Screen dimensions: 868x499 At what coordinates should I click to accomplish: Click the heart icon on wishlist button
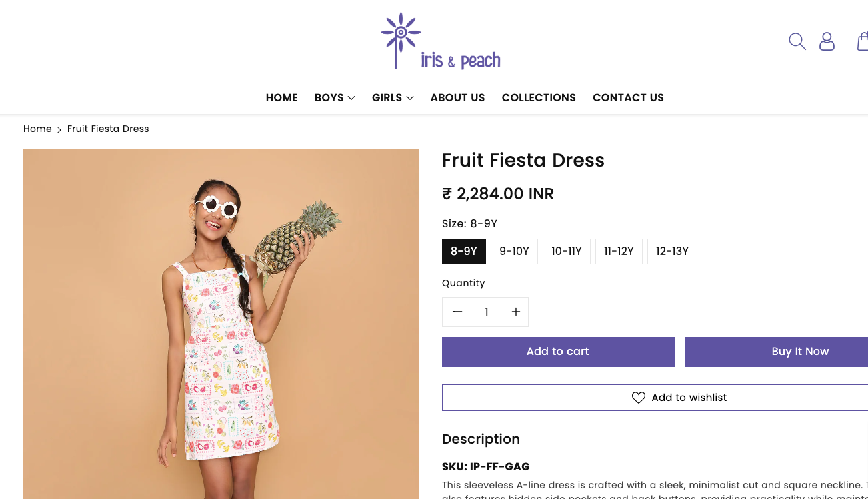[639, 398]
